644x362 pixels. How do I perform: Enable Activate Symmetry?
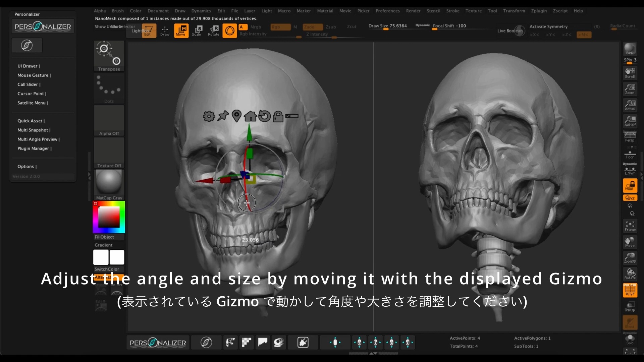pos(548,26)
